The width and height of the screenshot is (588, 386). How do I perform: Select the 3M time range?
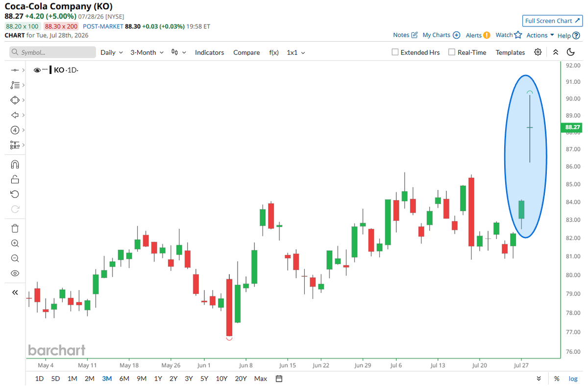(107, 378)
